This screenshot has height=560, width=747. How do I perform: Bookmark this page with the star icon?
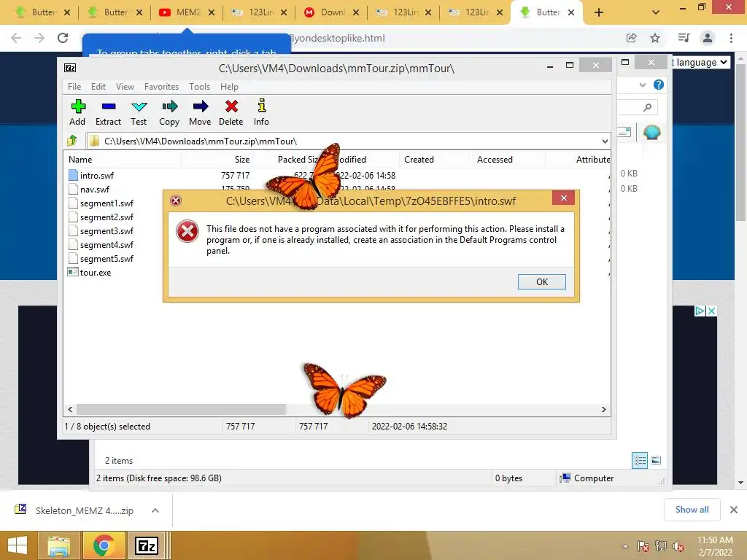[x=655, y=38]
